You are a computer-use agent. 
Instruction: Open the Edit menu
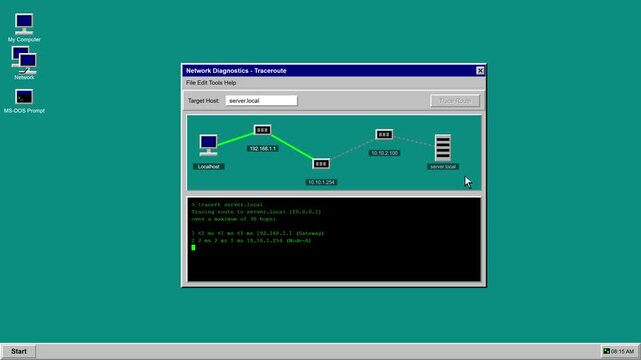pos(202,83)
